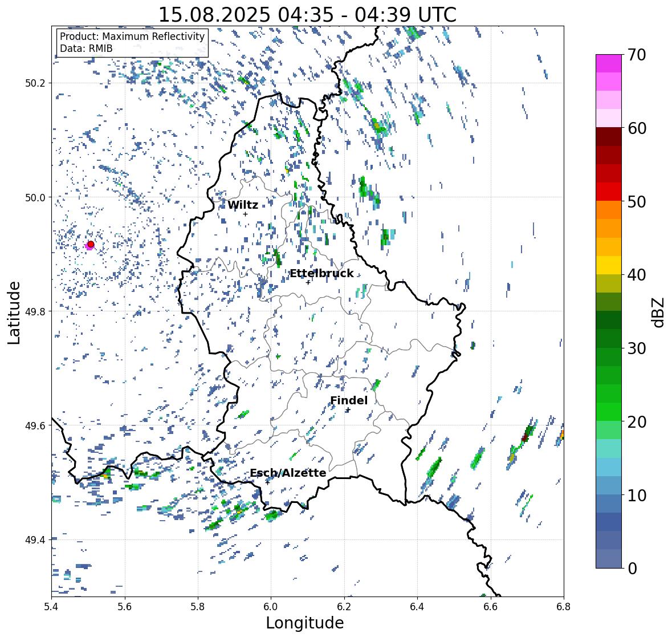Screen dimensions: 672x637
Task: Click the Ettelbruck station label
Action: pyautogui.click(x=322, y=273)
